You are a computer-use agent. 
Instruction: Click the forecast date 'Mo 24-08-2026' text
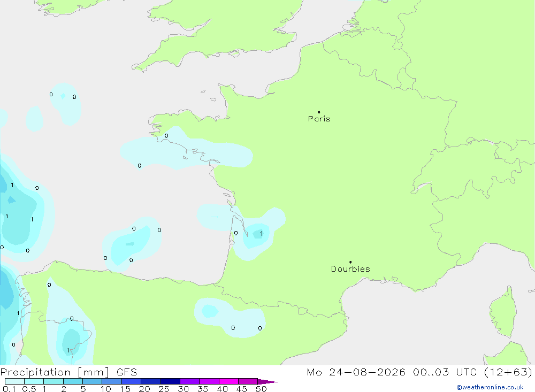click(x=356, y=372)
